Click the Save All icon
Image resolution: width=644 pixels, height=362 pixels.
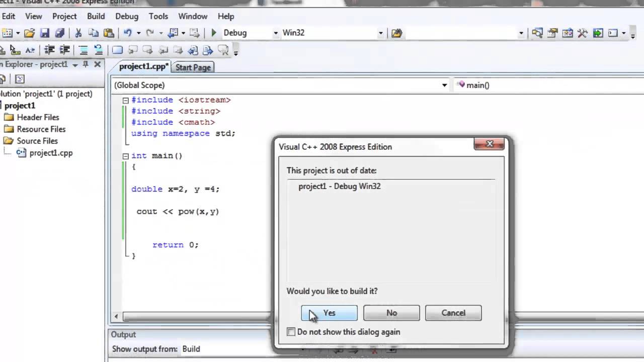(x=60, y=33)
